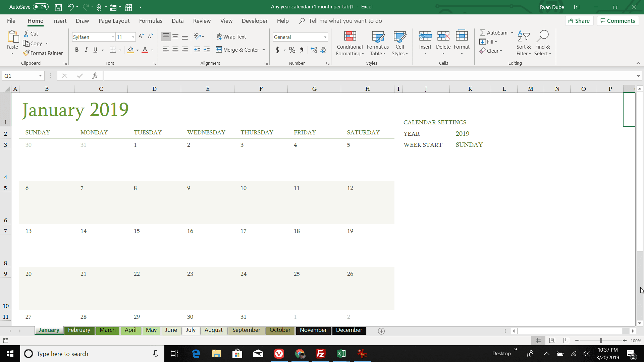Select the November worksheet tab
Screen dimensions: 644x362
point(313,330)
